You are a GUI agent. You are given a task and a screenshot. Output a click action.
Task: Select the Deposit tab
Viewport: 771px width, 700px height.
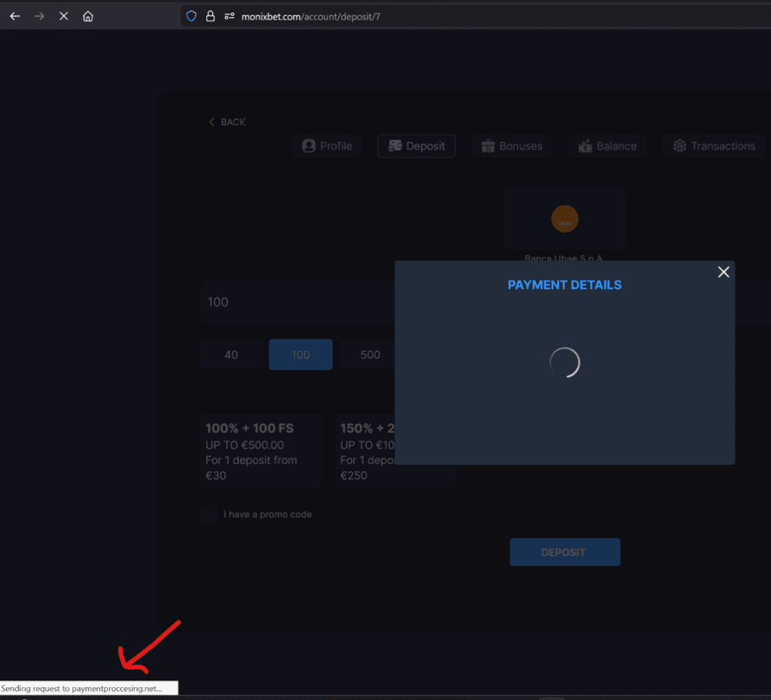(x=416, y=146)
